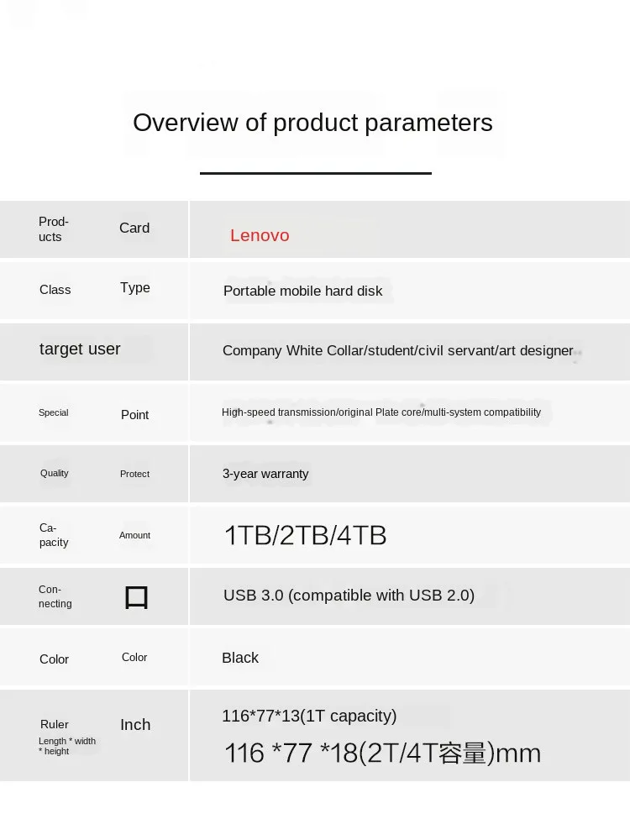Image resolution: width=630 pixels, height=840 pixels.
Task: Click the 'Length * width * height' label
Action: click(x=67, y=746)
